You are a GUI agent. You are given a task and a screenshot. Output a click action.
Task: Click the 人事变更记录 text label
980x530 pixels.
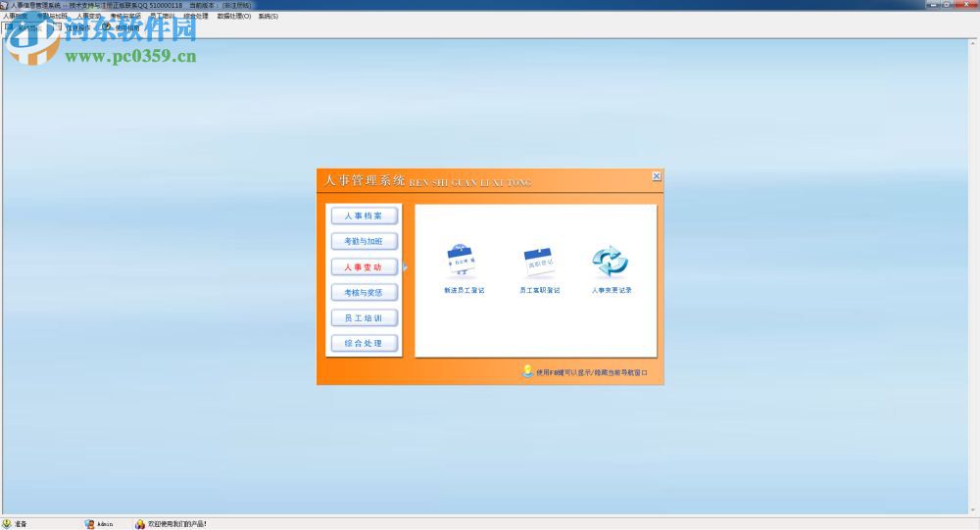click(612, 290)
